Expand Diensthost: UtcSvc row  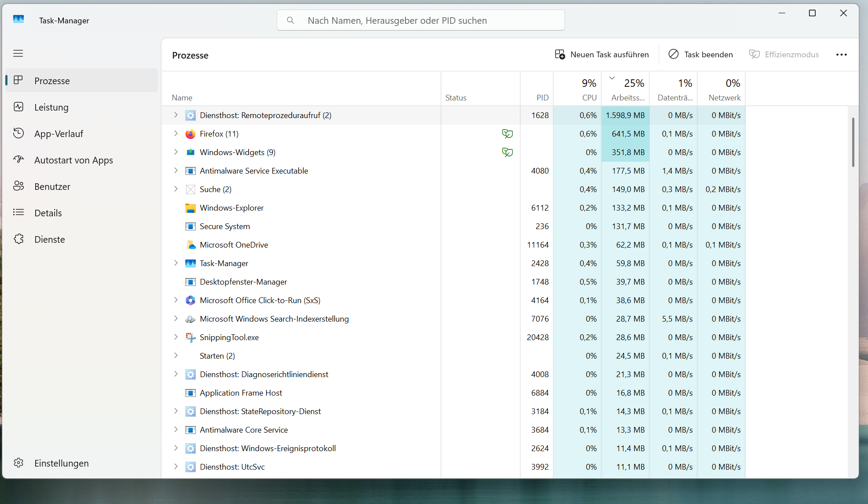[x=176, y=467]
